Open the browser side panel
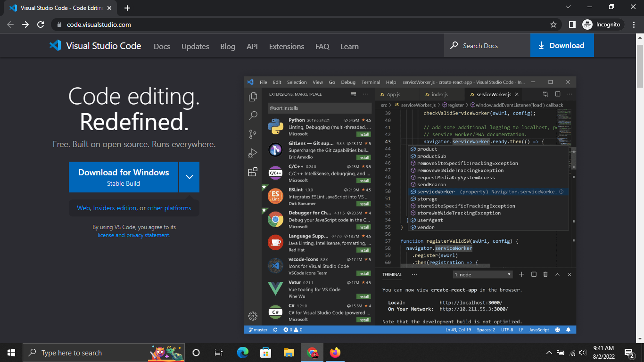The height and width of the screenshot is (362, 644). (x=572, y=25)
